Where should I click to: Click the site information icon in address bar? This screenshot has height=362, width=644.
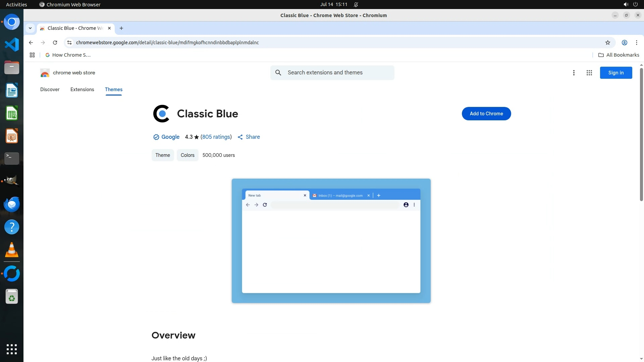tap(69, 43)
